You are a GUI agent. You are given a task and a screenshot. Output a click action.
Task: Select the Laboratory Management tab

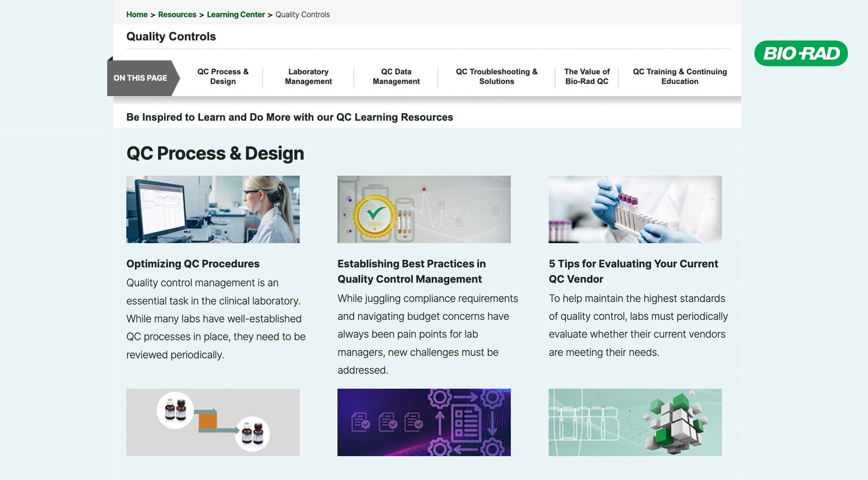(x=308, y=77)
